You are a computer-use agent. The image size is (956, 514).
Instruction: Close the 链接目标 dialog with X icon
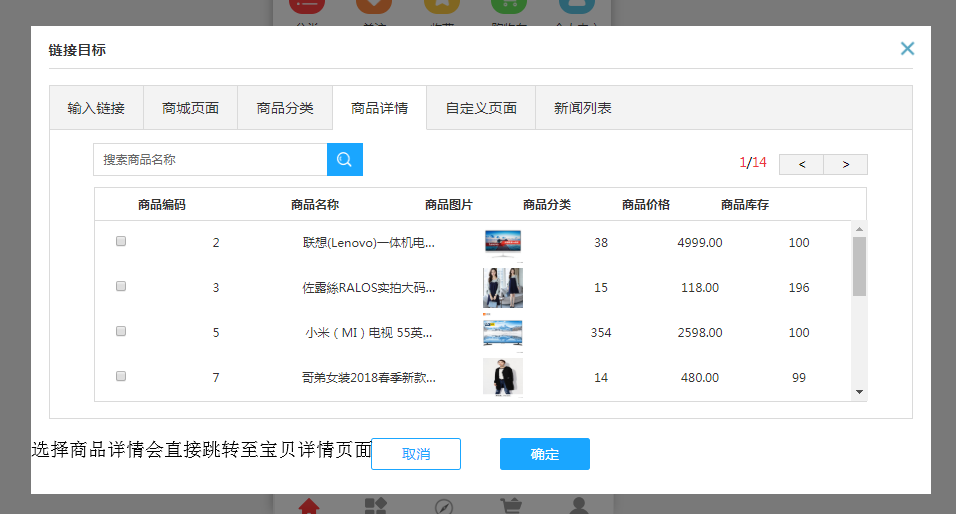coord(907,48)
